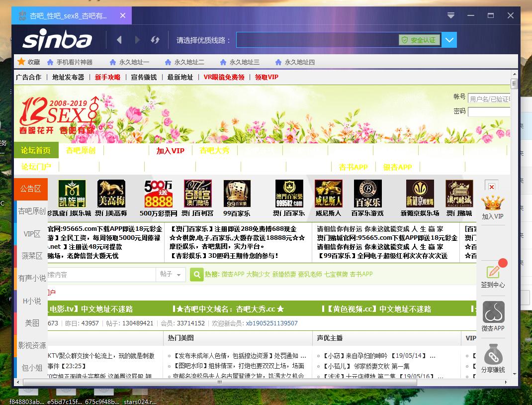532x405 pixels.
Task: Expand the 帖子 search type dropdown
Action: [171, 274]
